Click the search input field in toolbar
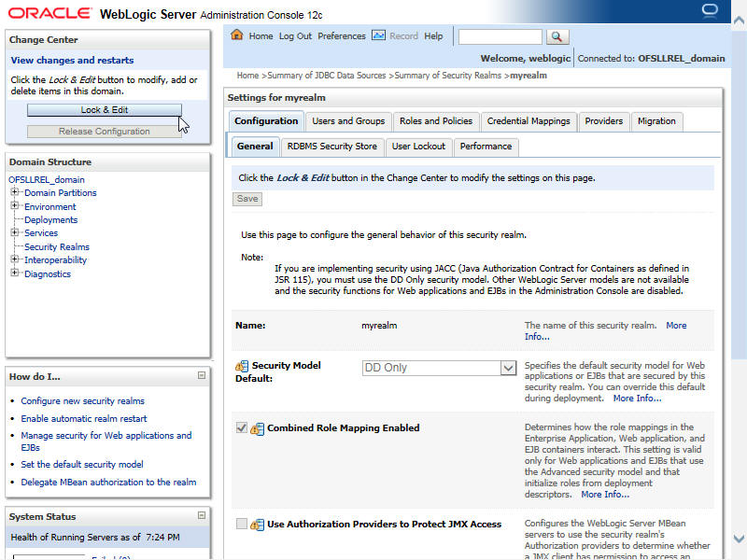 pos(500,36)
